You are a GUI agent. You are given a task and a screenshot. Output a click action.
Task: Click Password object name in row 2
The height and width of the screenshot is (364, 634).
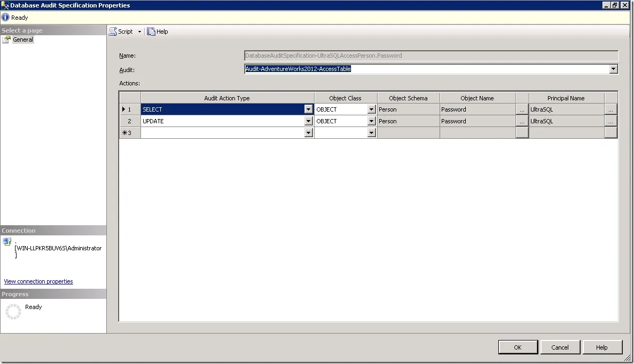point(478,121)
